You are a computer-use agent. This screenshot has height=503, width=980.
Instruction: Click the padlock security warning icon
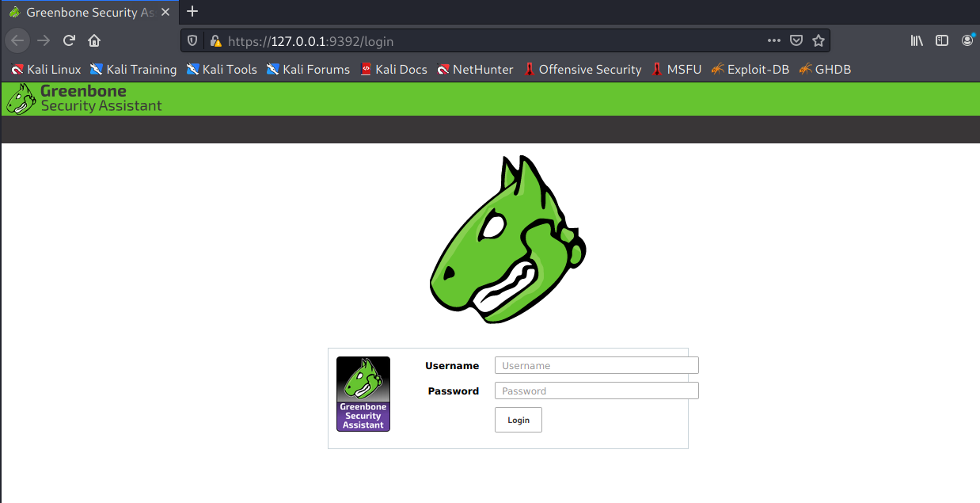tap(215, 41)
